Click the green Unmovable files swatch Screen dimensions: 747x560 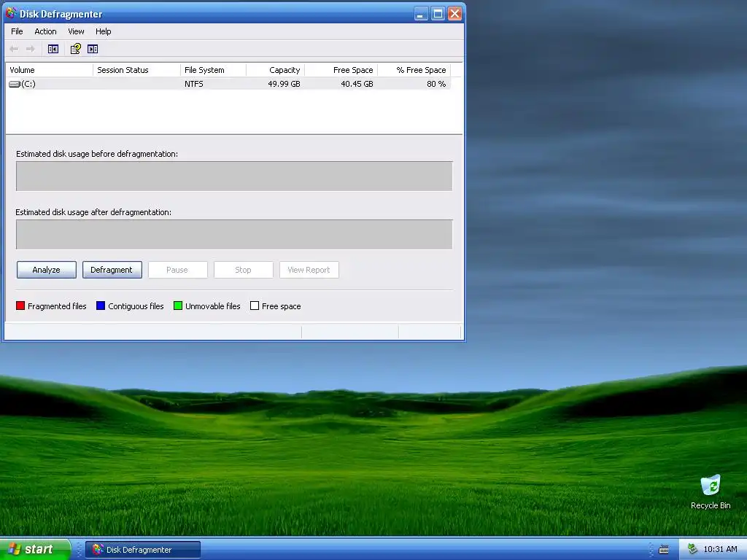click(178, 306)
